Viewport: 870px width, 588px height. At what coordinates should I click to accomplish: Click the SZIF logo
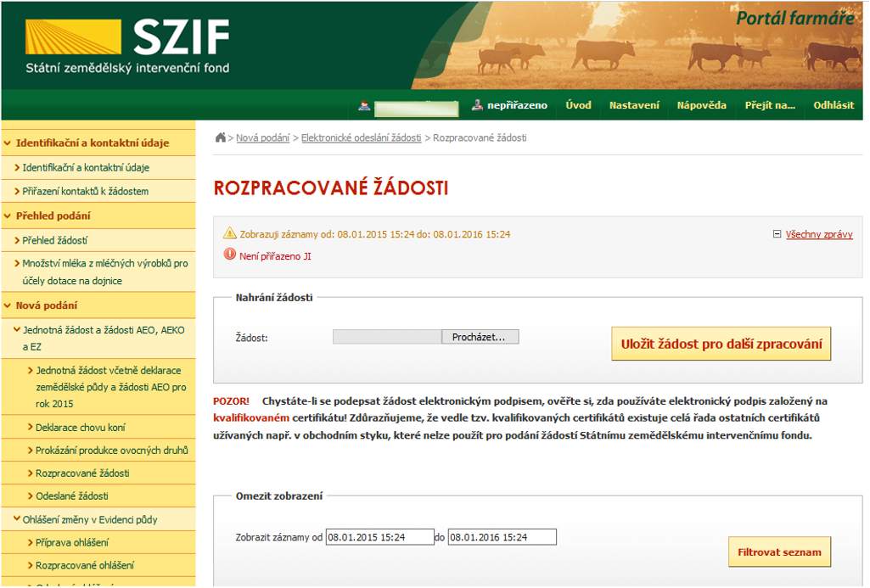pyautogui.click(x=127, y=46)
